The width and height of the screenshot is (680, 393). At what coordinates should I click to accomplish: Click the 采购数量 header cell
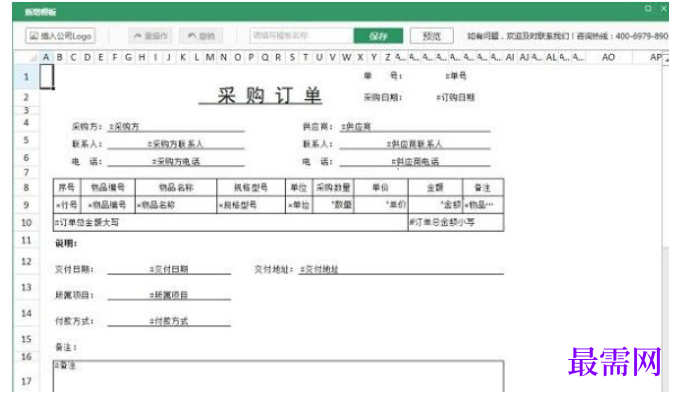pos(333,187)
